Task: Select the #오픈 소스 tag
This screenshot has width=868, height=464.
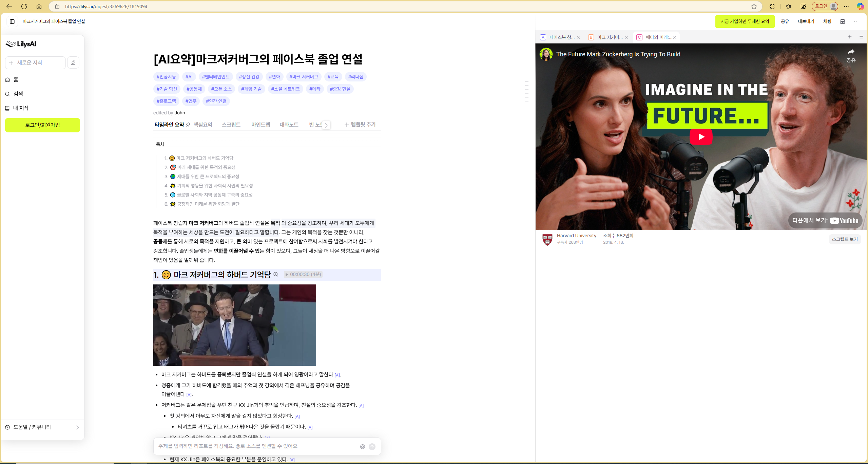Action: click(x=221, y=89)
